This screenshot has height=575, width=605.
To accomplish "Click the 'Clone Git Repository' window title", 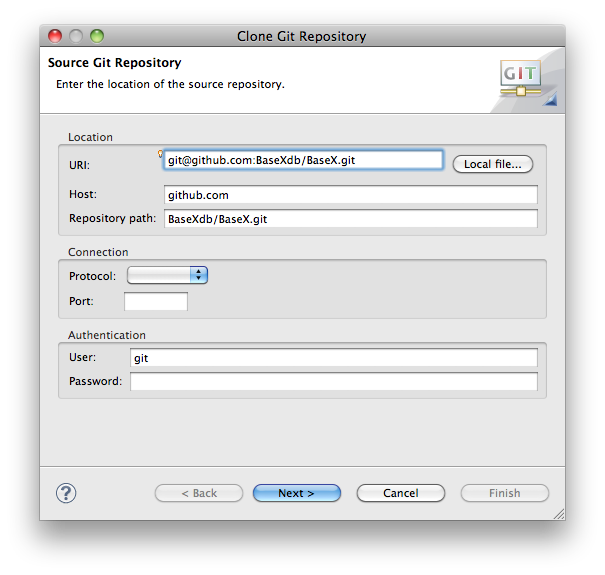I will click(x=301, y=36).
